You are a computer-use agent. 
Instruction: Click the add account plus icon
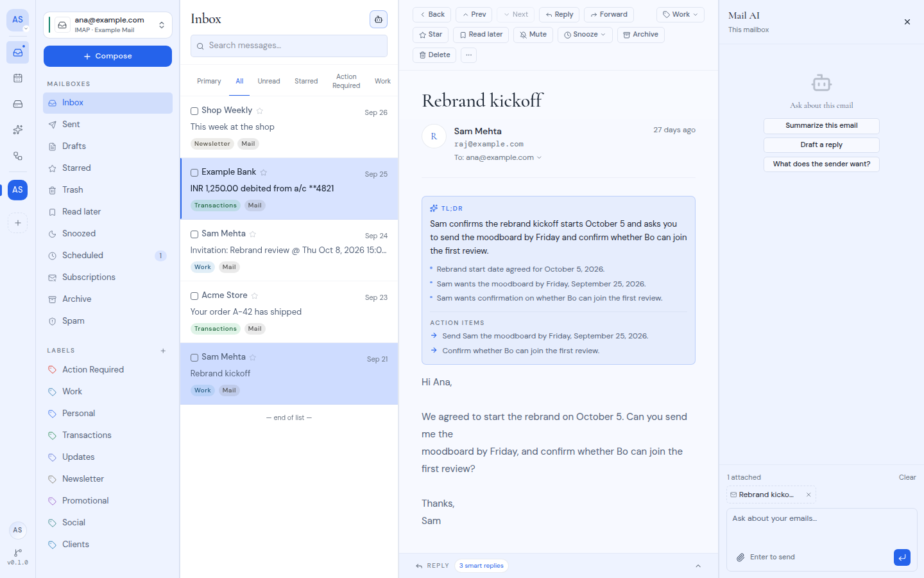(x=18, y=223)
